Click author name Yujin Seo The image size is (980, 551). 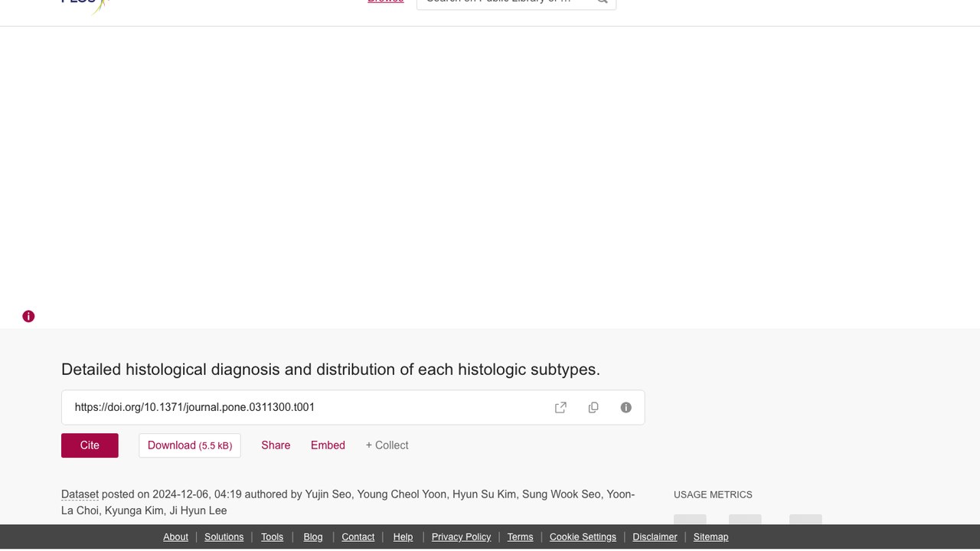tap(328, 494)
